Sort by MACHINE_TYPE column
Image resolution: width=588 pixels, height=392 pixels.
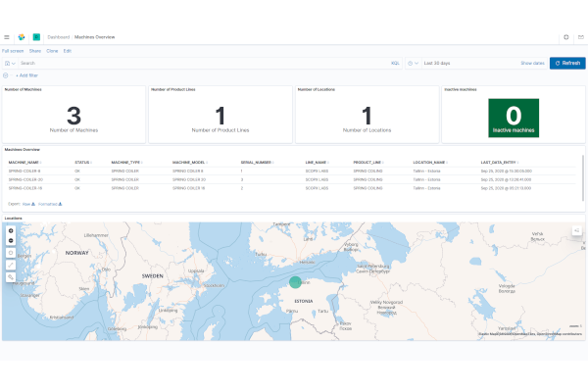click(x=126, y=163)
